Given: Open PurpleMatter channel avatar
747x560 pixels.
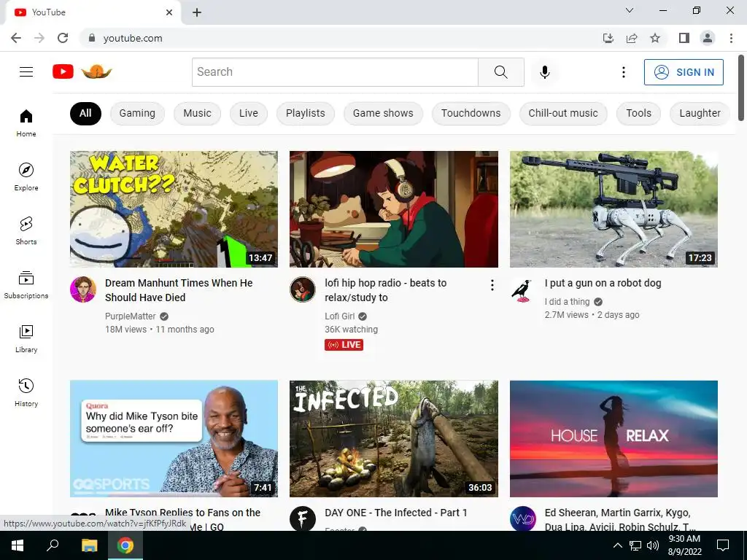Looking at the screenshot, I should pyautogui.click(x=83, y=289).
